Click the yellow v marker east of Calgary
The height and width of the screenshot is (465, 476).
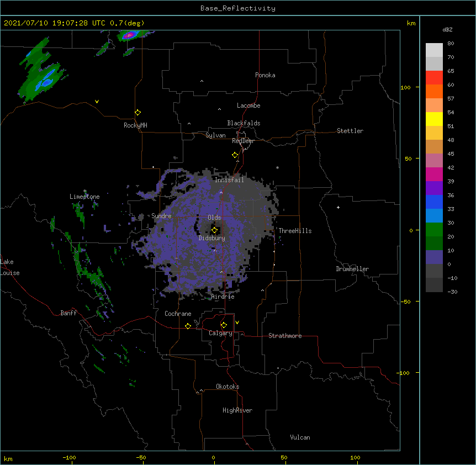237,323
